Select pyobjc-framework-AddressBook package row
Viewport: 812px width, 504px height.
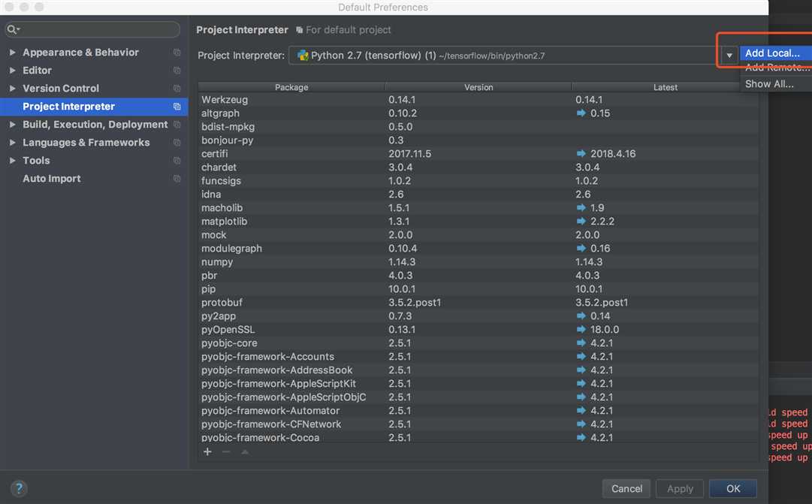coord(478,370)
